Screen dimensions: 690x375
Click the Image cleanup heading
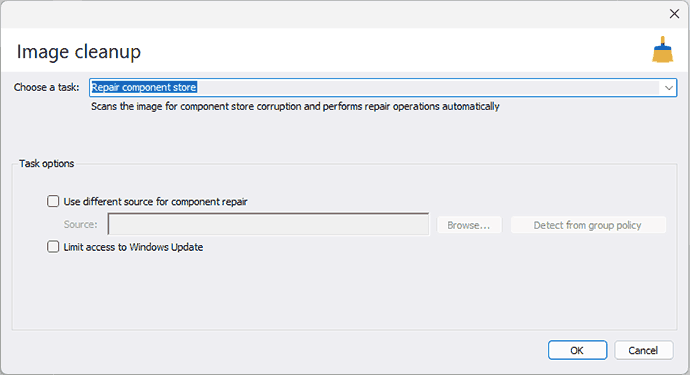click(x=79, y=51)
